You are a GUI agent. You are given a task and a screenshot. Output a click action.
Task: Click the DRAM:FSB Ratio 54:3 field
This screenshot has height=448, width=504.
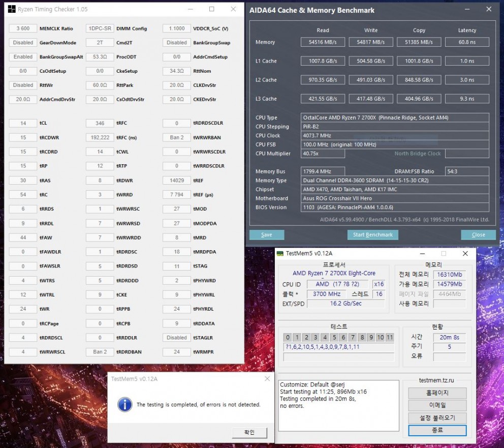[x=467, y=171]
